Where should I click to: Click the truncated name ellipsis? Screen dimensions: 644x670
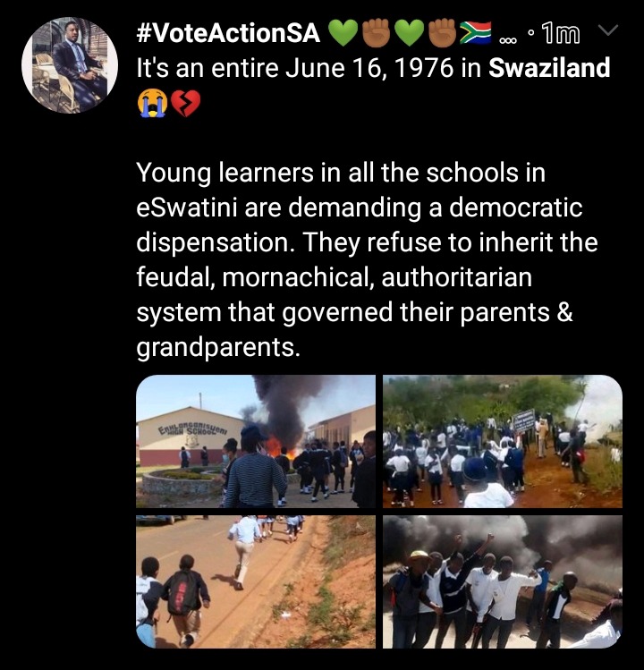[x=508, y=41]
